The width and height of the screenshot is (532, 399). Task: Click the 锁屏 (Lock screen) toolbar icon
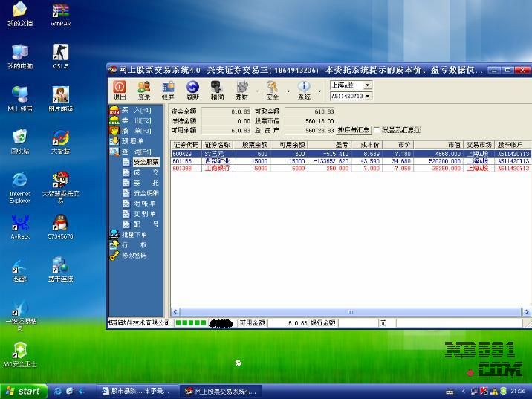tap(168, 90)
